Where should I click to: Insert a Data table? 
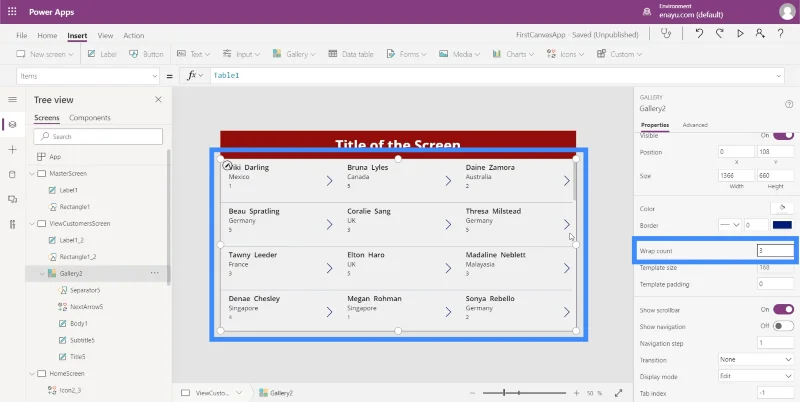coord(351,54)
